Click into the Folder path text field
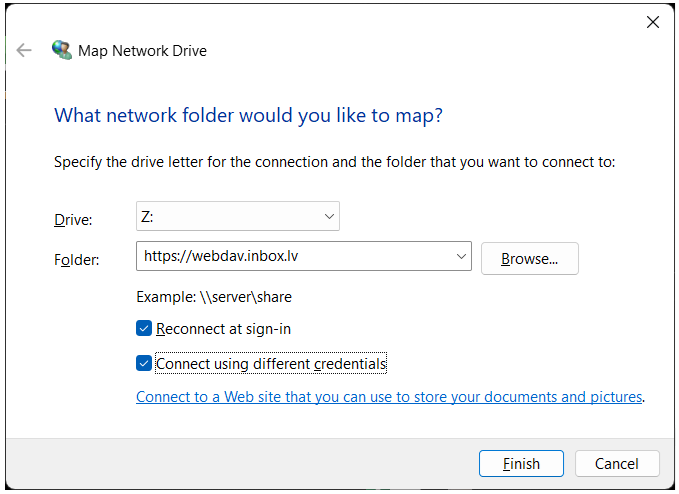 tap(295, 257)
